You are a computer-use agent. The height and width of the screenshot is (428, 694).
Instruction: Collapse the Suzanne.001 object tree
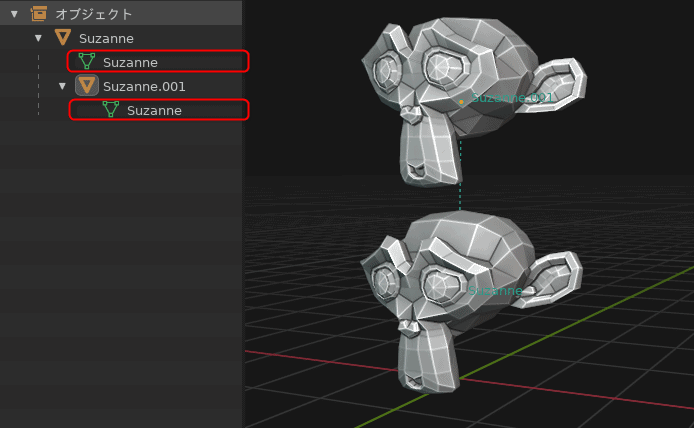[62, 86]
